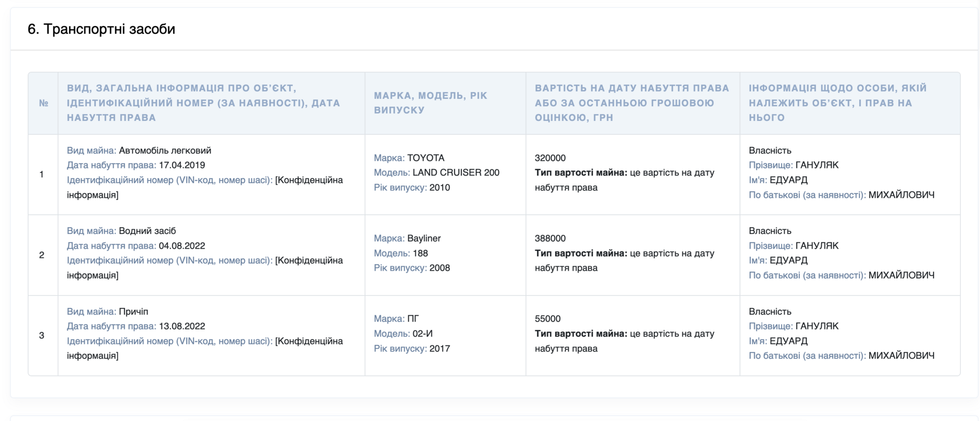Select the "Причіп" property type text
Viewport: 980px width, 421px height.
pos(133,311)
